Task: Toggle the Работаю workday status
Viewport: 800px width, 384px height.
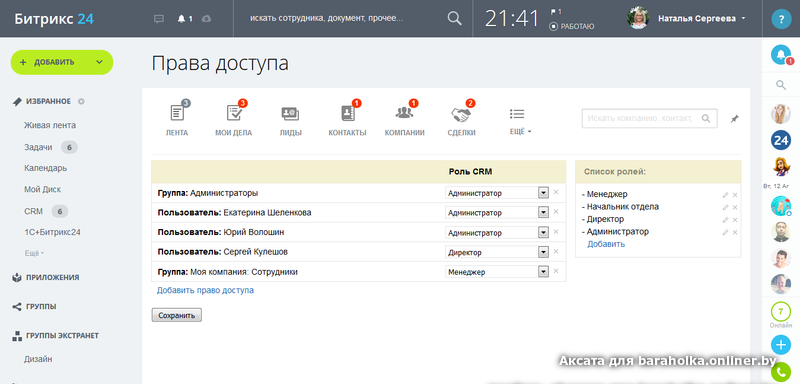Action: (x=572, y=27)
